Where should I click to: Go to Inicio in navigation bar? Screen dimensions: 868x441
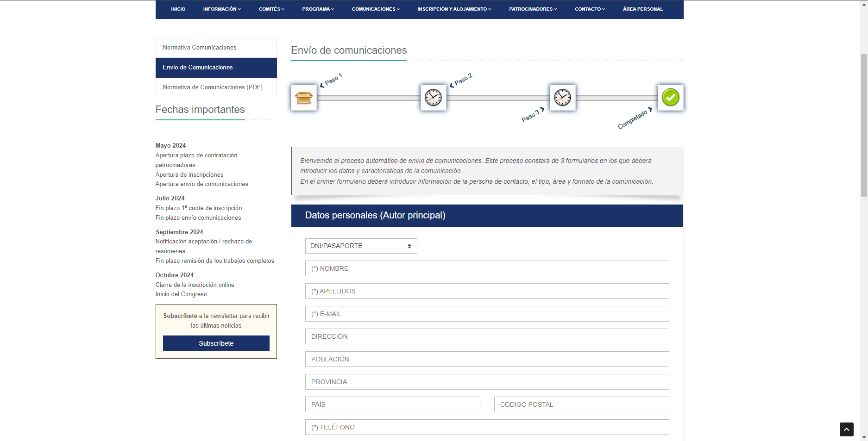[x=178, y=9]
